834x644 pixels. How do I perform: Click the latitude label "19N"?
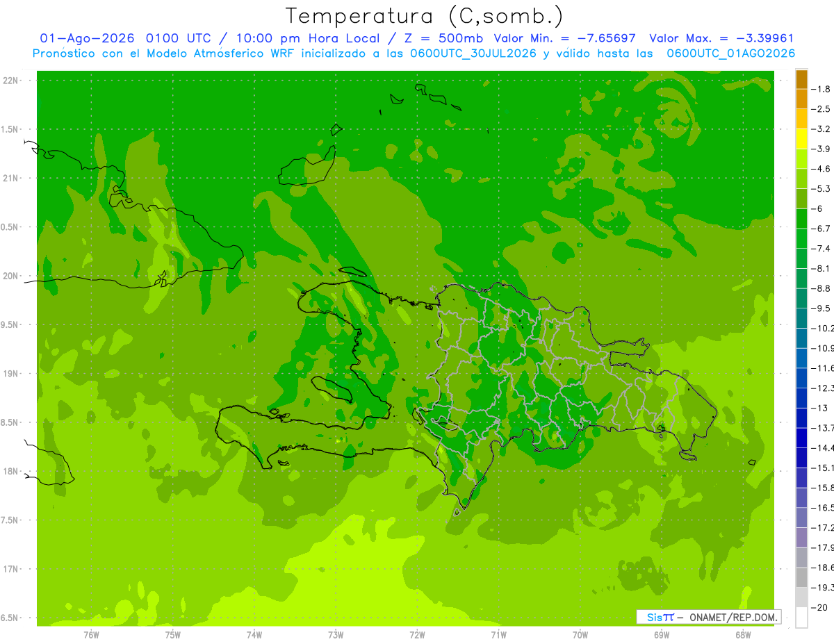coord(11,374)
